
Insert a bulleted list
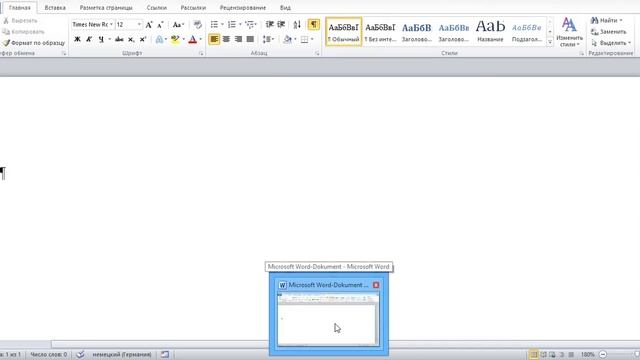point(214,25)
